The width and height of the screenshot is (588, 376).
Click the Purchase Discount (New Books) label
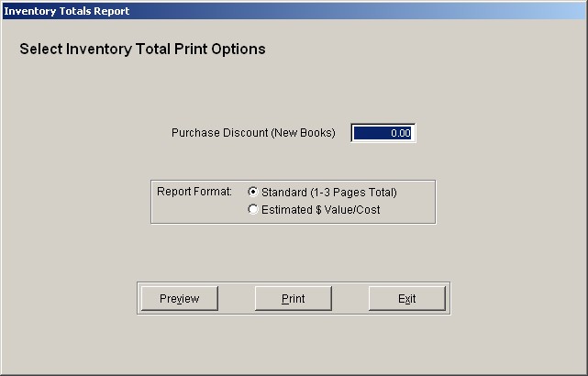253,133
